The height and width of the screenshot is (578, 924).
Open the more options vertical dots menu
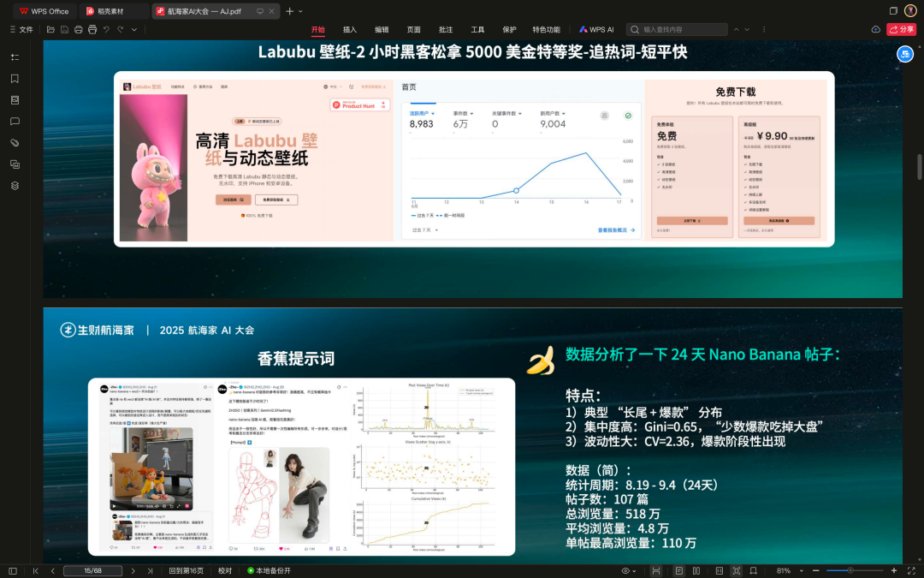764,29
